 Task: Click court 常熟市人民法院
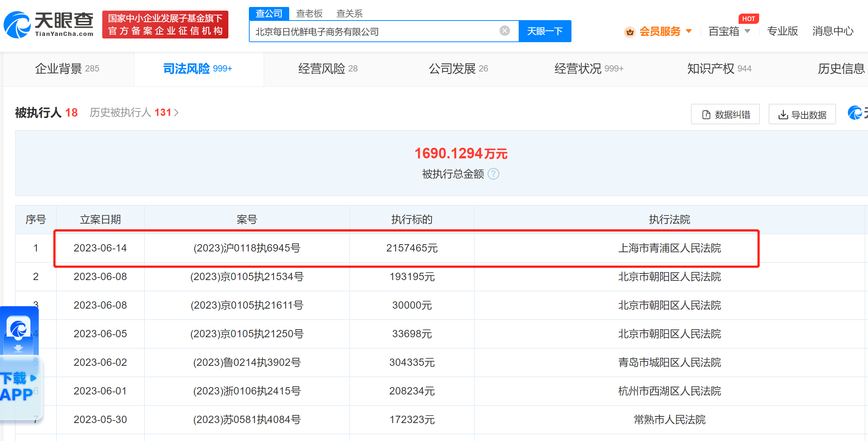[x=669, y=420]
